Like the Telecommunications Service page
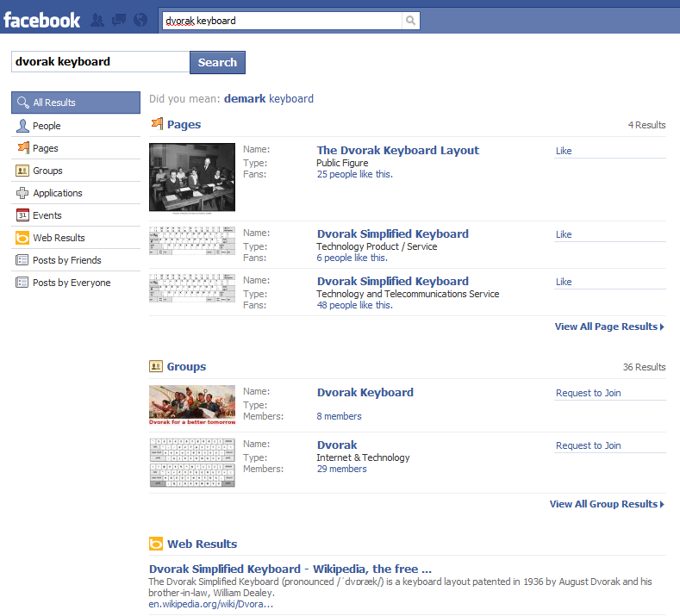Image resolution: width=680 pixels, height=616 pixels. (564, 282)
